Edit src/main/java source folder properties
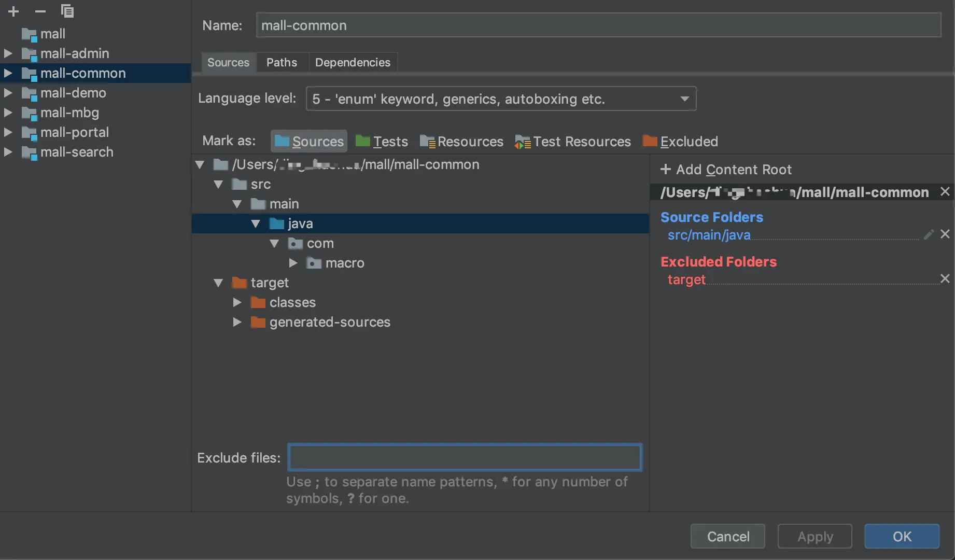Viewport: 955px width, 560px height. click(929, 234)
